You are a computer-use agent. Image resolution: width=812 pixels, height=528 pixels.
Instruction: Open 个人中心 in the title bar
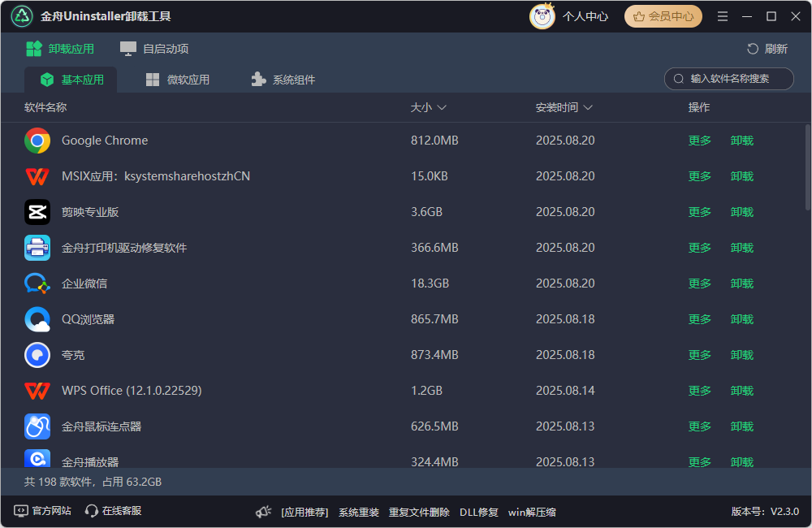click(585, 16)
